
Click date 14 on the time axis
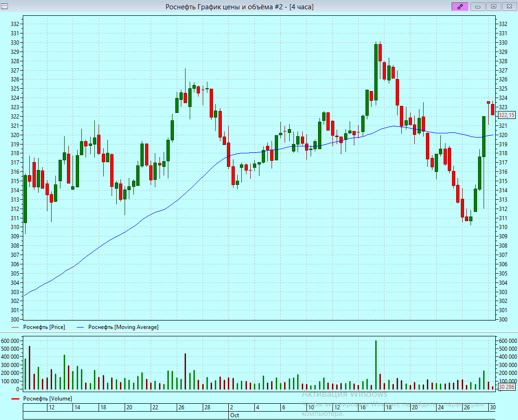pos(77,407)
